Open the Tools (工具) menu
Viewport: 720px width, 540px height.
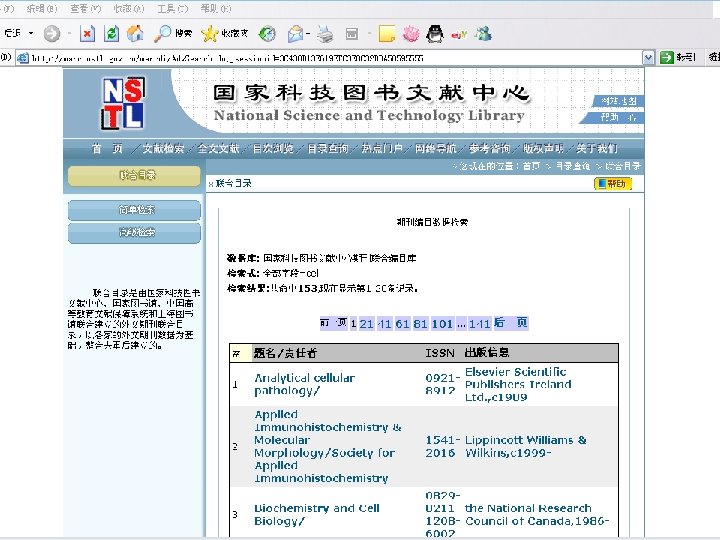172,8
